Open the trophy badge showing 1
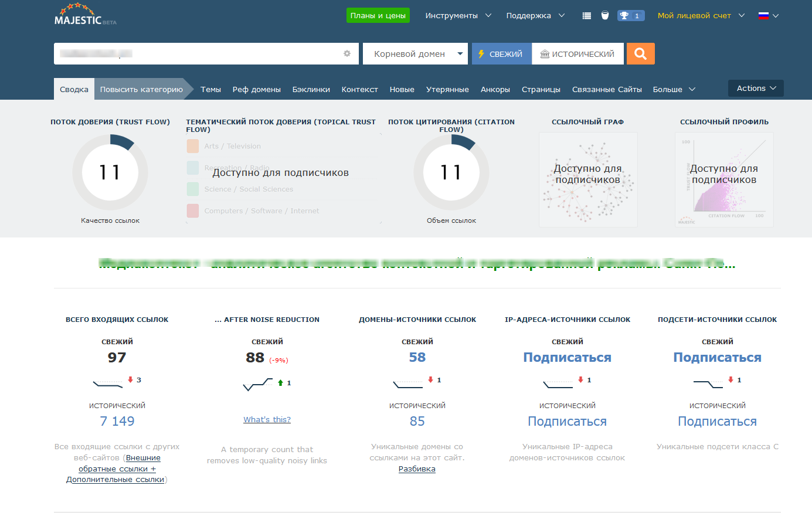Screen dimensions: 812x526 click(631, 16)
